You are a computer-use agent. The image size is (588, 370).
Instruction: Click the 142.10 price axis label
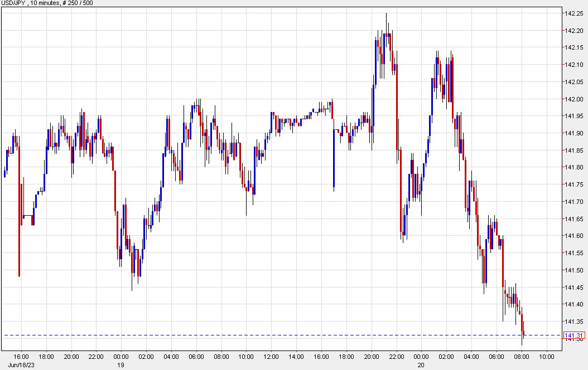573,65
